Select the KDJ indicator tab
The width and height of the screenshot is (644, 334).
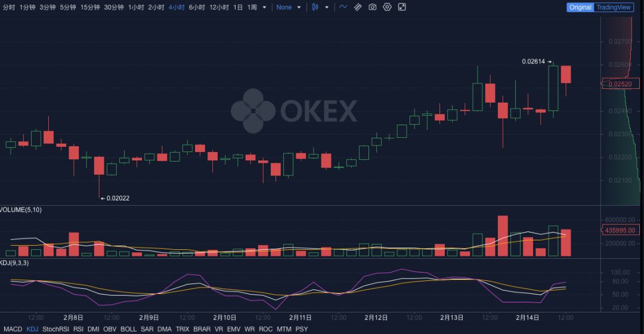[32, 329]
